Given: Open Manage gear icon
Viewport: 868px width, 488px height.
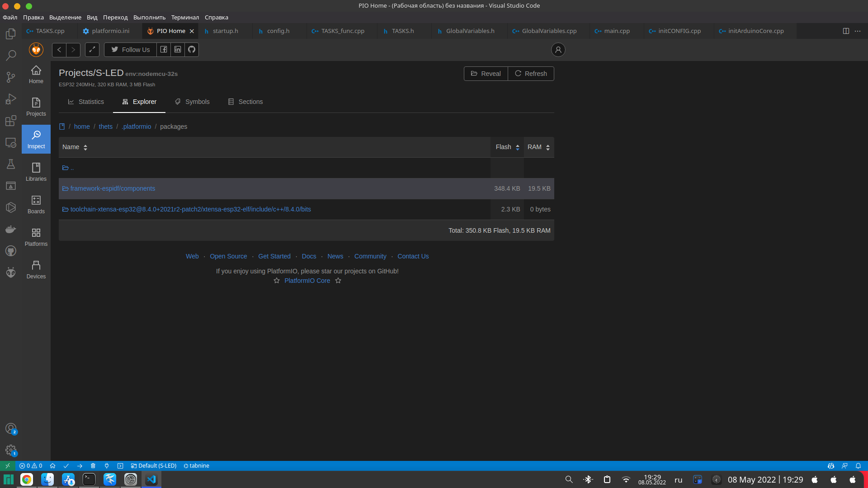Looking at the screenshot, I should 11,450.
